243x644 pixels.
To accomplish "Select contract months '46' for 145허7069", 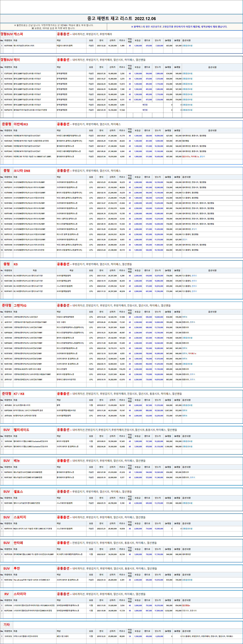I will pyautogui.click(x=130, y=250).
